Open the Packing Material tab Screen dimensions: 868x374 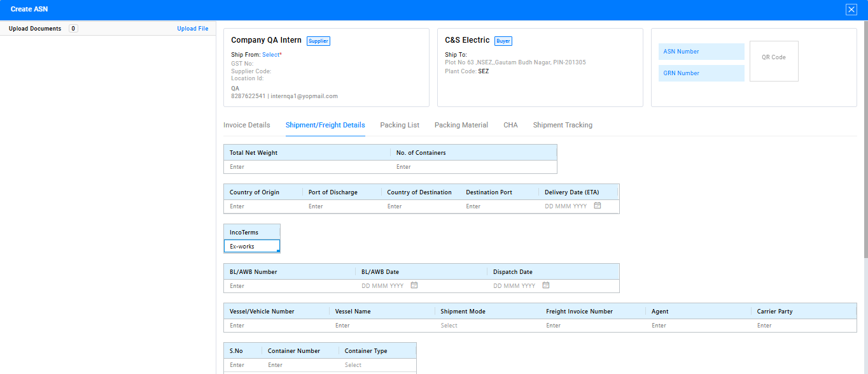click(461, 125)
